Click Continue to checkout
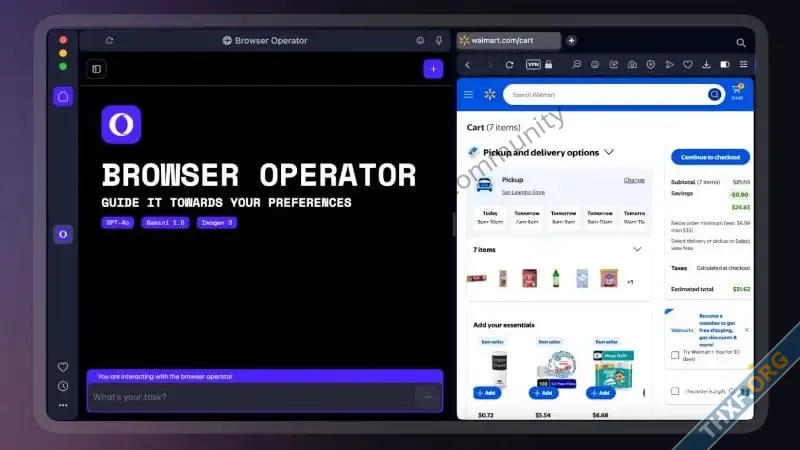 710,157
